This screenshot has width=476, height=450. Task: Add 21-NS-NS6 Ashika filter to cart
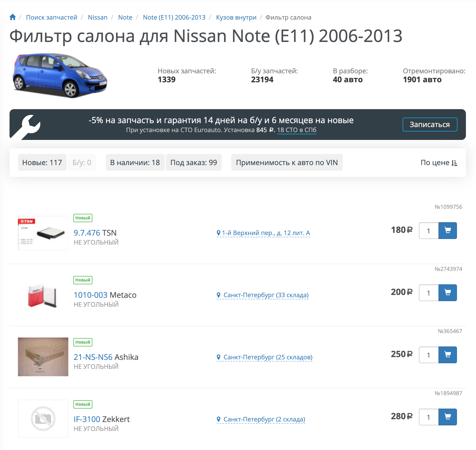(447, 355)
